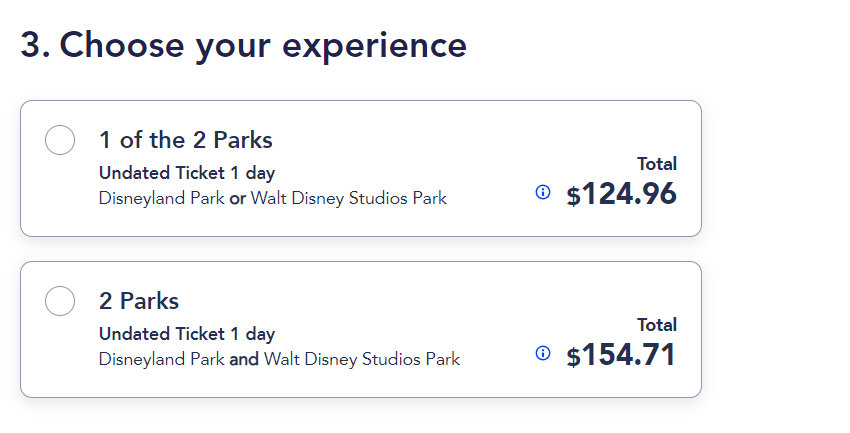Open price info icon next to $154.71

click(543, 353)
